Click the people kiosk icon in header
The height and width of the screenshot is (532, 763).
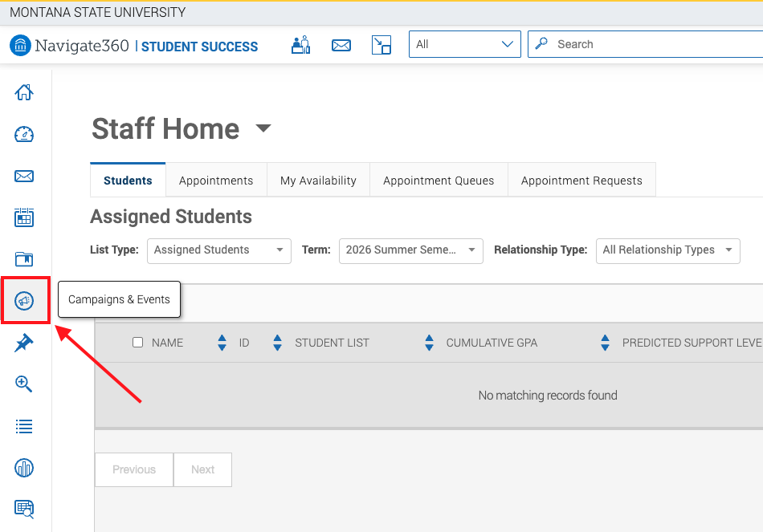300,45
